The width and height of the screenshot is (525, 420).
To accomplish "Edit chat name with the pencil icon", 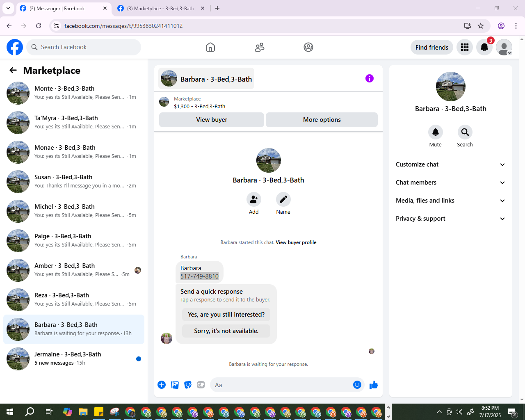I will click(283, 199).
